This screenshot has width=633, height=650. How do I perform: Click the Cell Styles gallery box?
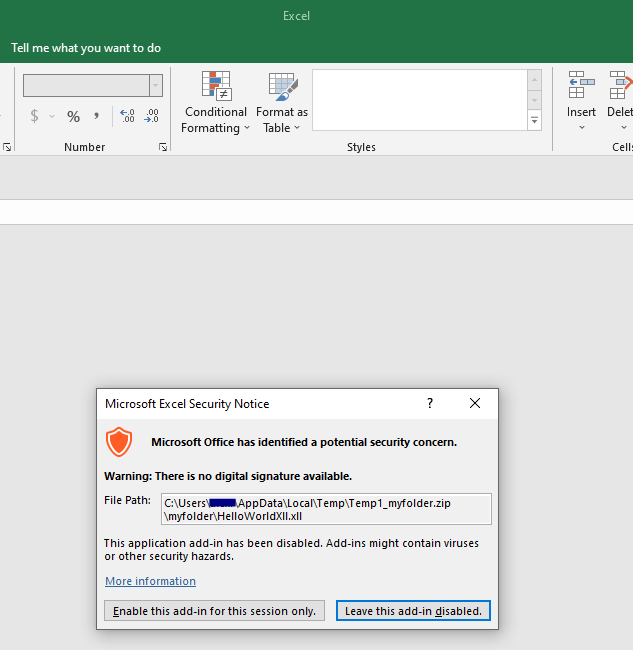(x=420, y=100)
